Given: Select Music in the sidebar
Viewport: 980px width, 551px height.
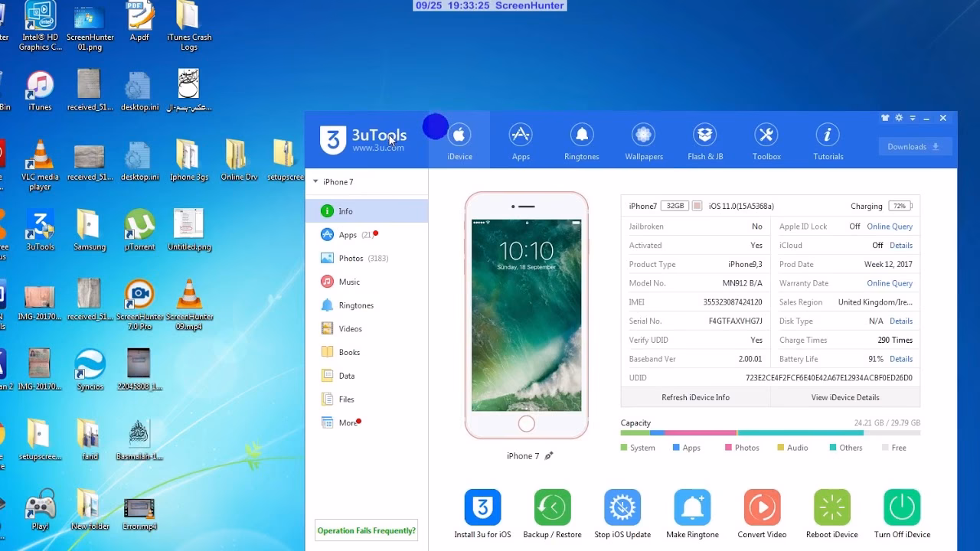Looking at the screenshot, I should tap(349, 282).
